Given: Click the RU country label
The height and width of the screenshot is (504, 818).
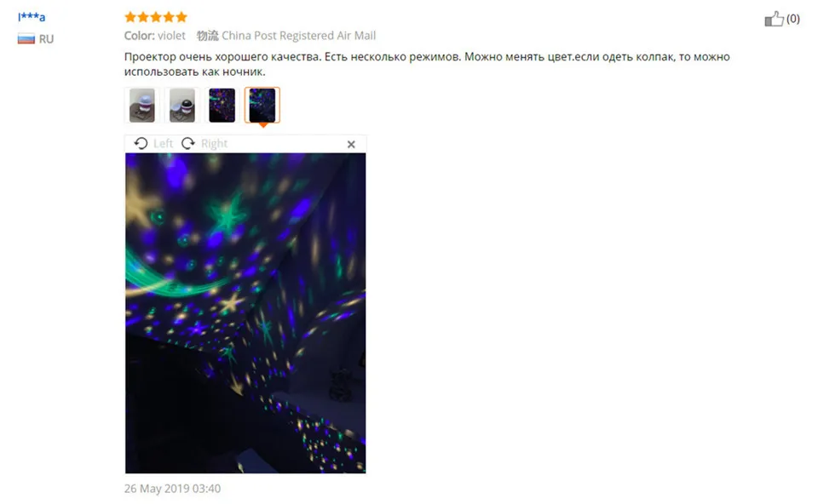Looking at the screenshot, I should [x=46, y=39].
